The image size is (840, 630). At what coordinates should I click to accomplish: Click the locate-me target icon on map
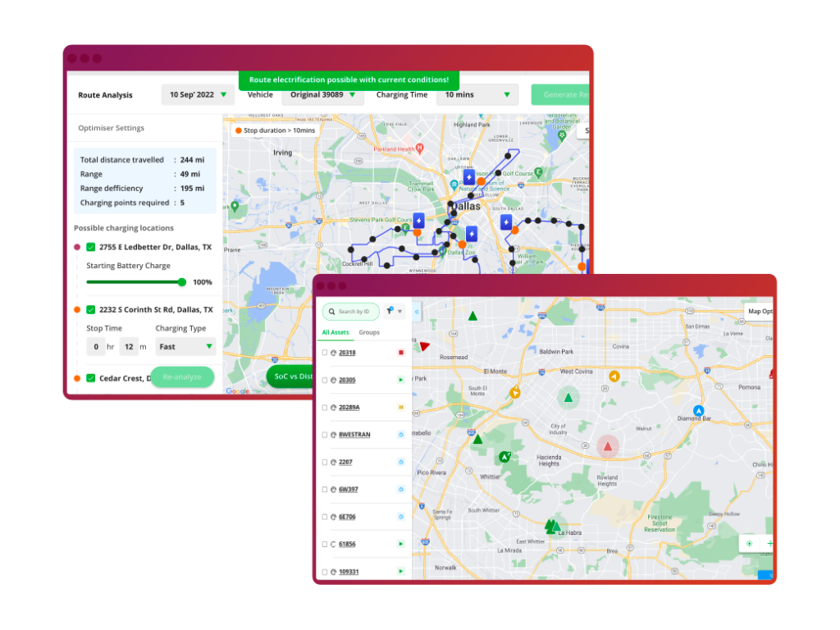click(749, 543)
